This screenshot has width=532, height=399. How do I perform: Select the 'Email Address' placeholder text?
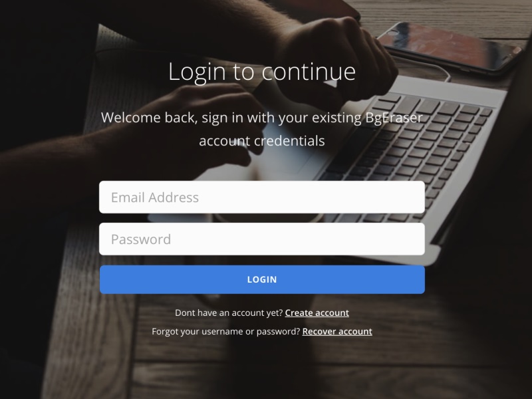155,198
